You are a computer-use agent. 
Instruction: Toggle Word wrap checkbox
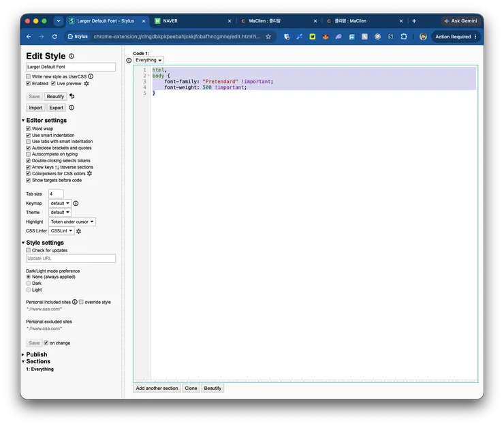(x=29, y=128)
